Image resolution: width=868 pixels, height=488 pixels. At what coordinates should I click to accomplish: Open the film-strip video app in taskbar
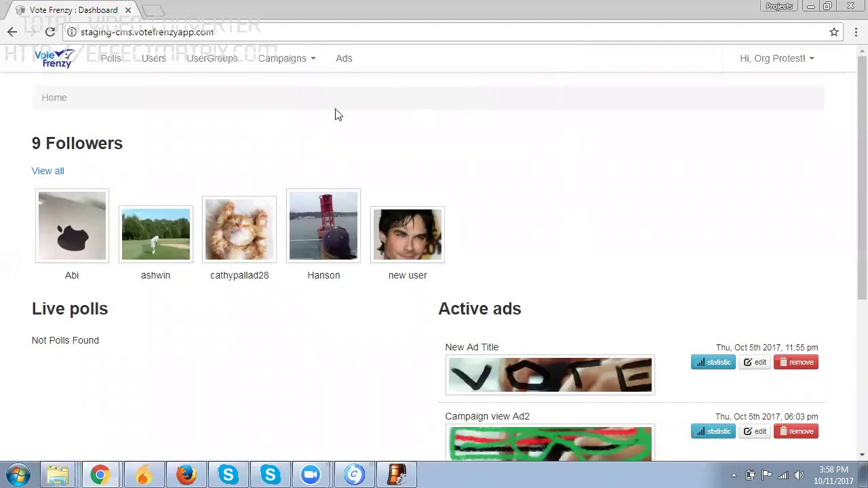397,475
